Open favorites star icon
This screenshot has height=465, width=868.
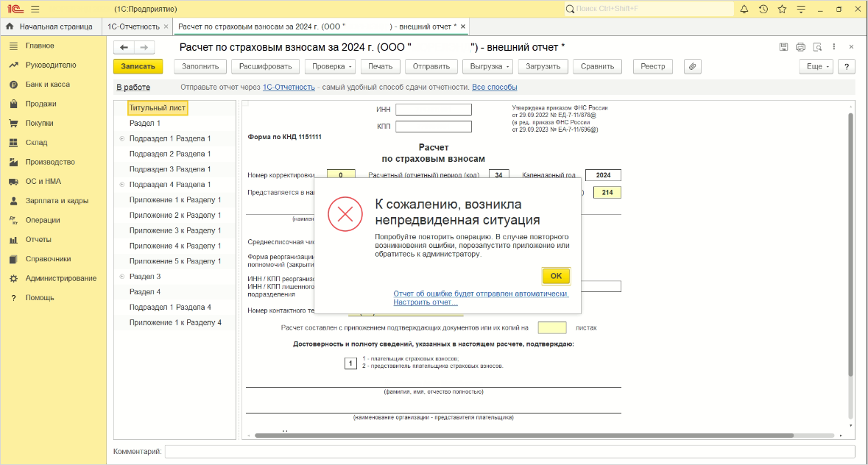tap(782, 9)
